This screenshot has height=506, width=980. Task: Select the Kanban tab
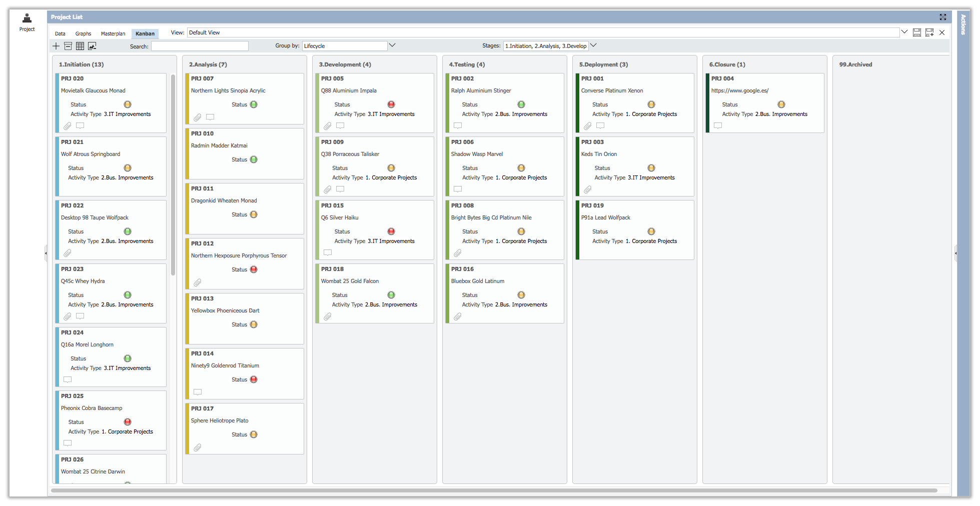coord(145,33)
